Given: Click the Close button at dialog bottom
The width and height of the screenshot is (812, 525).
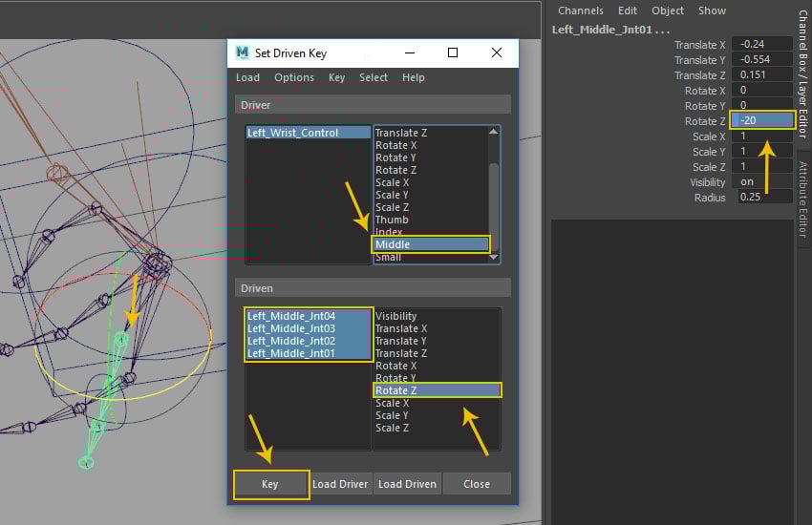Looking at the screenshot, I should point(477,484).
